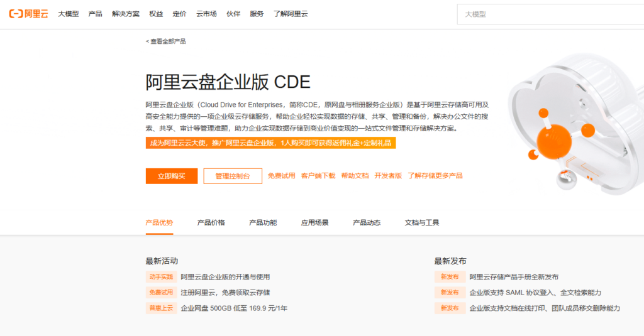Click the 动手实践 tag
The height and width of the screenshot is (336, 644).
[161, 277]
